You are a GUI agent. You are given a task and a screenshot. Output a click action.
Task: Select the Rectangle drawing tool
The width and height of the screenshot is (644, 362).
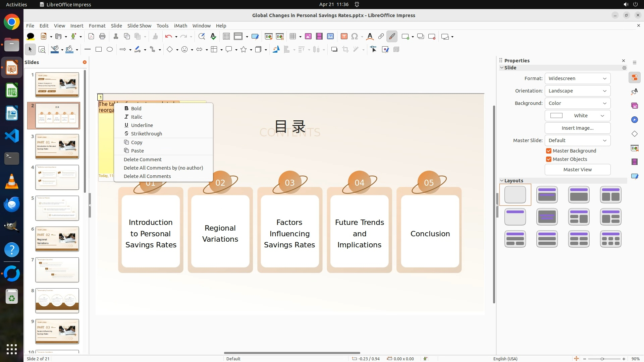tap(99, 50)
